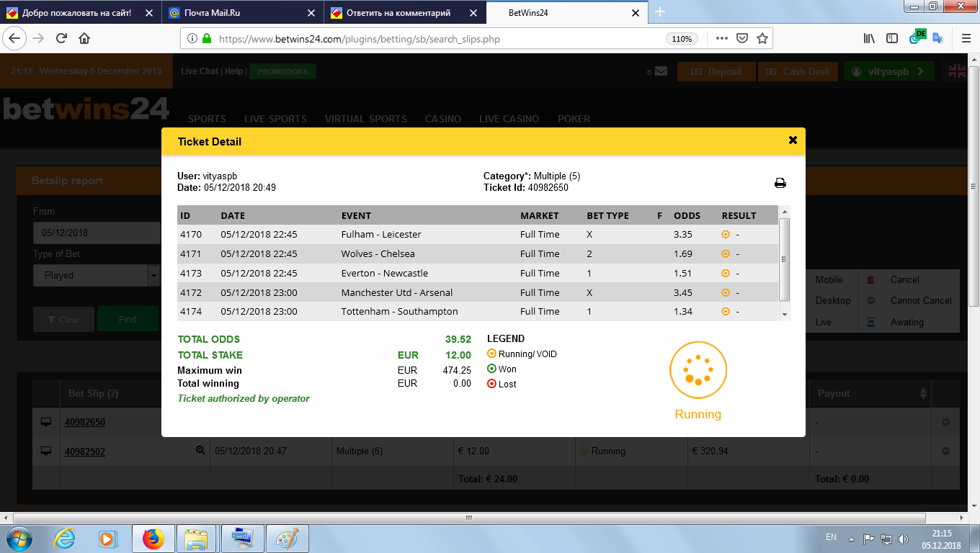Click the page horizontal scrollbar
This screenshot has height=553, width=980.
coord(468,517)
